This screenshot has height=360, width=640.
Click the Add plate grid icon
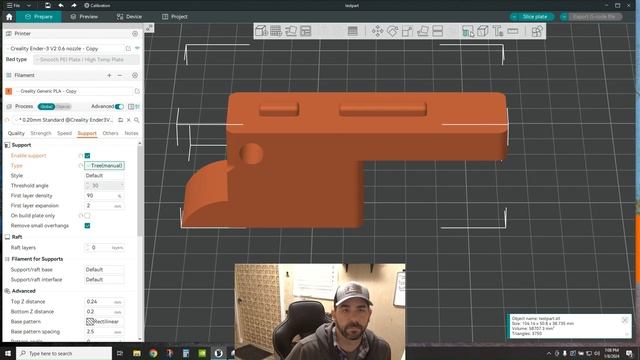pyautogui.click(x=276, y=31)
